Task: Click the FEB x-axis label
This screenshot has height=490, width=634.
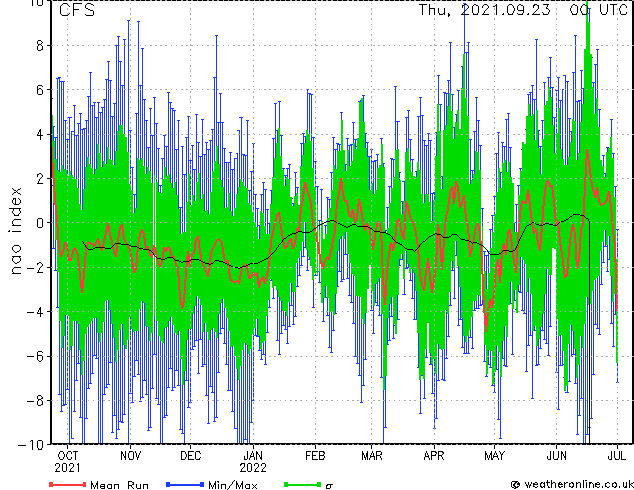Action: [315, 456]
